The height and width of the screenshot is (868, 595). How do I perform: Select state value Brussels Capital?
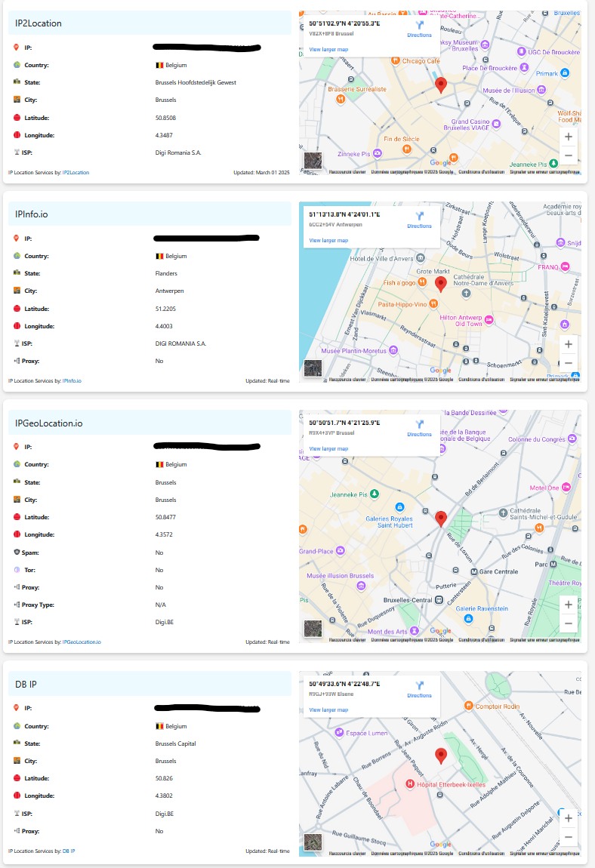176,743
